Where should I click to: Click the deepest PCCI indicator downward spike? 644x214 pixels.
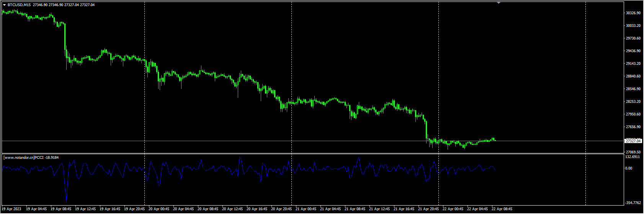[67, 200]
